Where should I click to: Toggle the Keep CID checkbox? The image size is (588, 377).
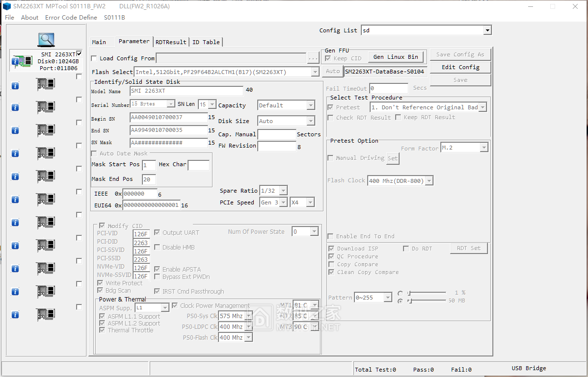click(328, 58)
